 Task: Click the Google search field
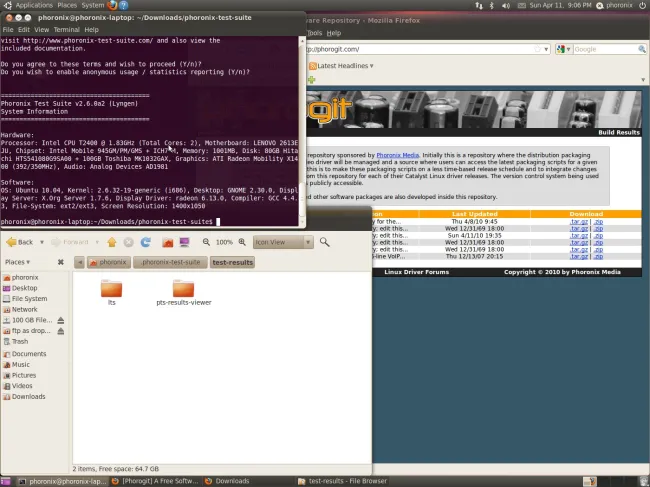pos(605,49)
